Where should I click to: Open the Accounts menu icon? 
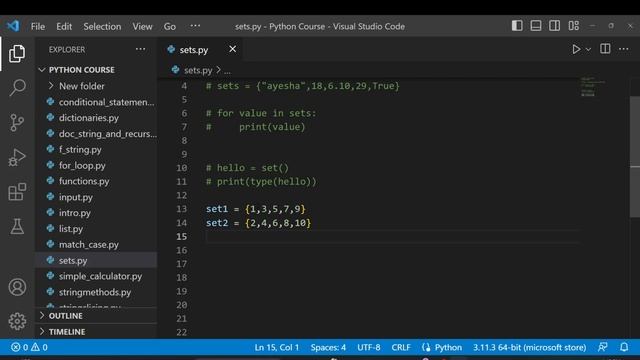17,287
